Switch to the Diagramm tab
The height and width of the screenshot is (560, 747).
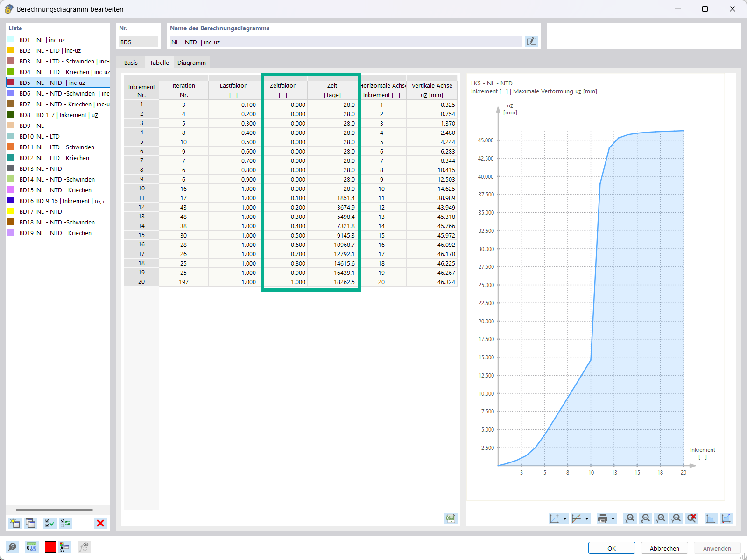coord(191,63)
